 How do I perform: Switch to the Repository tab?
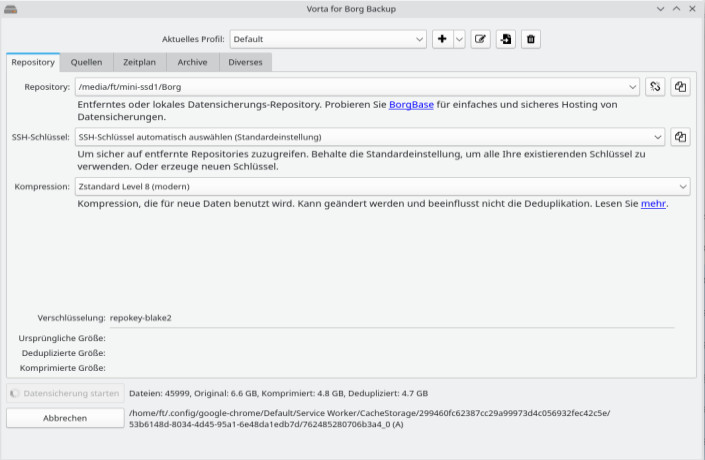[x=33, y=62]
